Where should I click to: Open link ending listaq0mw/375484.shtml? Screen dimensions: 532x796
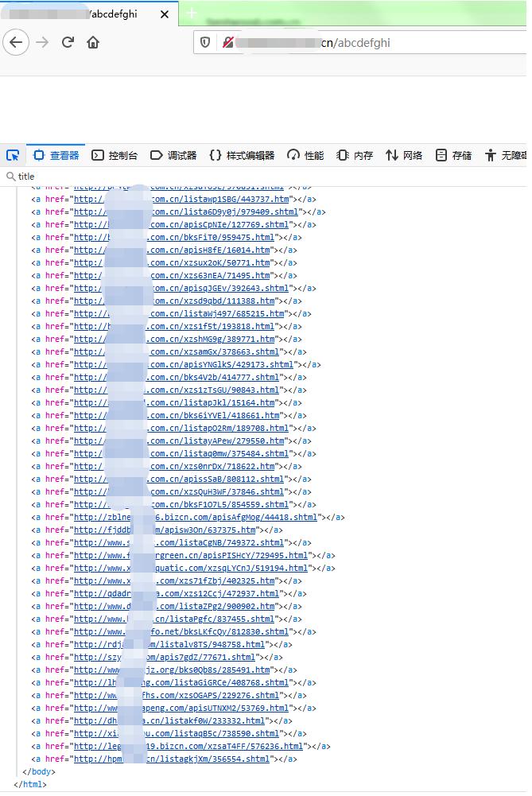coord(181,453)
